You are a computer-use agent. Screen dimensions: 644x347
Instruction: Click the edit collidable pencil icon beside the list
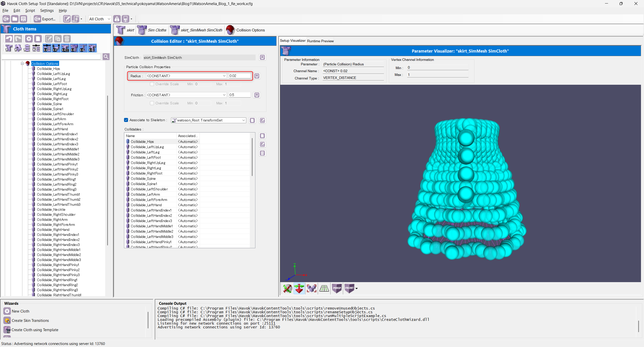point(262,144)
